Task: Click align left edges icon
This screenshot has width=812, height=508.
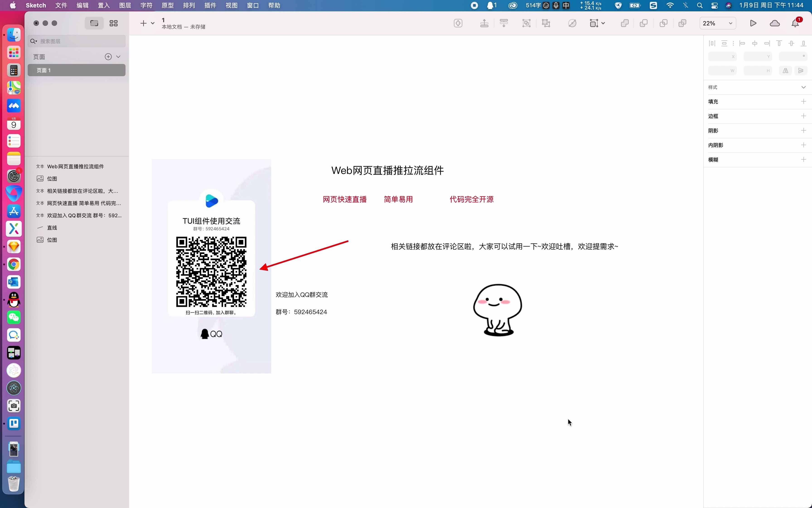Action: click(742, 43)
